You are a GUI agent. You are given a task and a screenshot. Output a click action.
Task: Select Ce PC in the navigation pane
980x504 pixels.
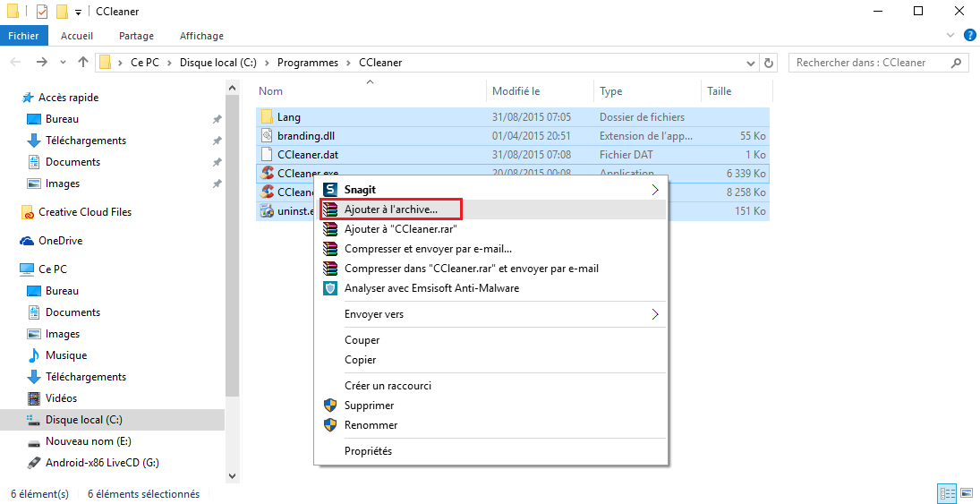(x=53, y=269)
